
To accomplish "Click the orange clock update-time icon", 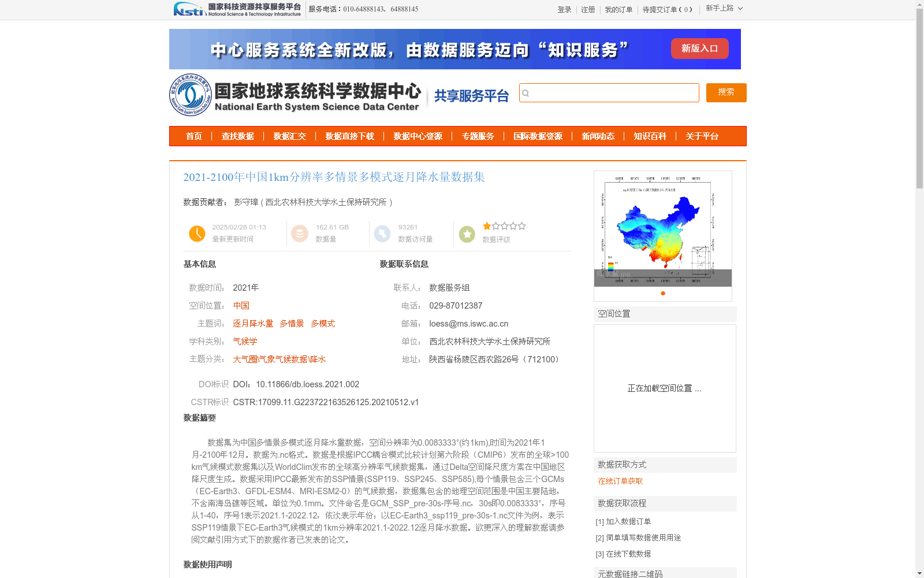I will coord(197,234).
